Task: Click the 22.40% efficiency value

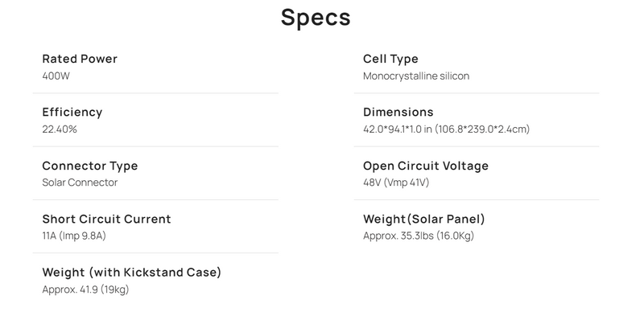Action: coord(60,129)
